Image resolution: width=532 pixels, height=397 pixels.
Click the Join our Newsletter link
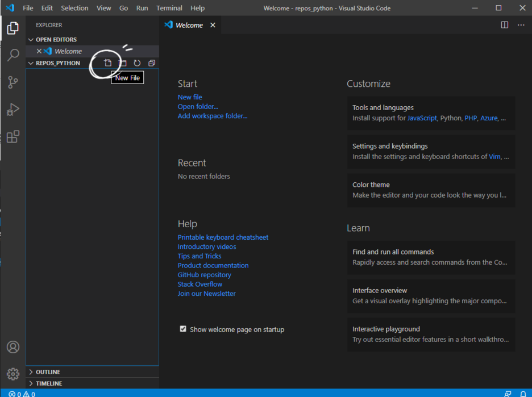206,294
